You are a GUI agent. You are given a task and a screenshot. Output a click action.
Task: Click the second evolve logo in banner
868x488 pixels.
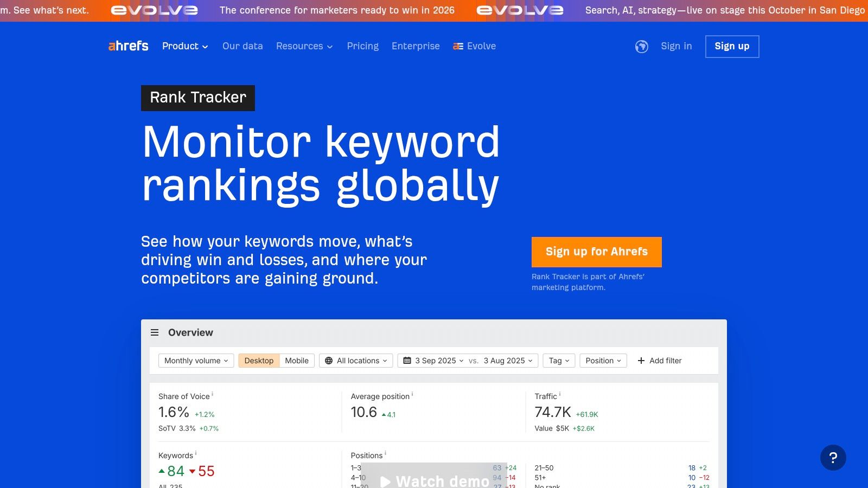(x=520, y=10)
